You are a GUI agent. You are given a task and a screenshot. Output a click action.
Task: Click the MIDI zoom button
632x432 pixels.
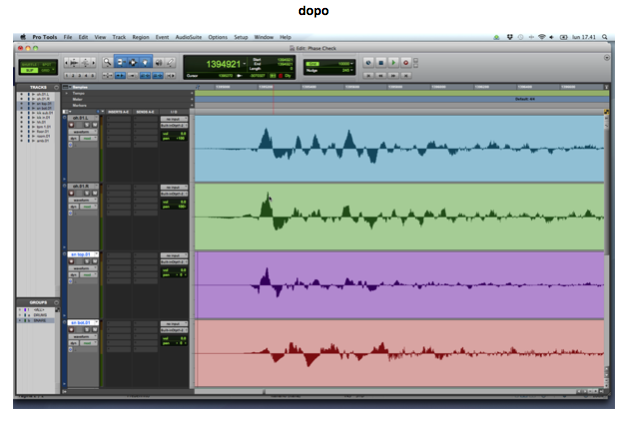[85, 62]
